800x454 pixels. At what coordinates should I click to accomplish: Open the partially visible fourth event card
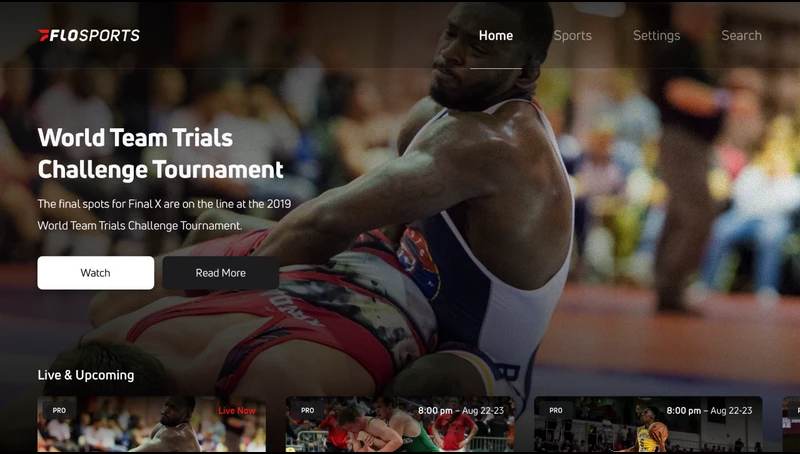791,424
